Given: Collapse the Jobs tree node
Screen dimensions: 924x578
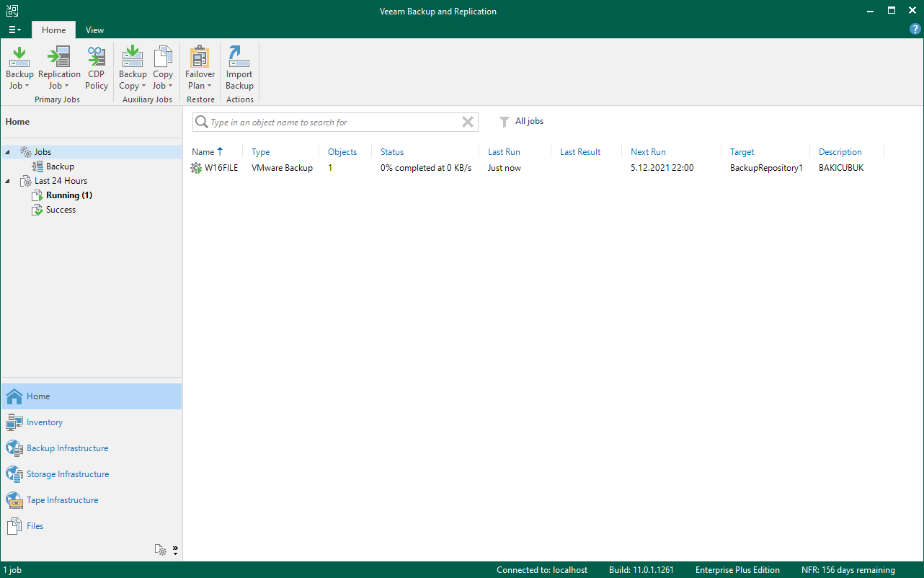Looking at the screenshot, I should [x=7, y=152].
